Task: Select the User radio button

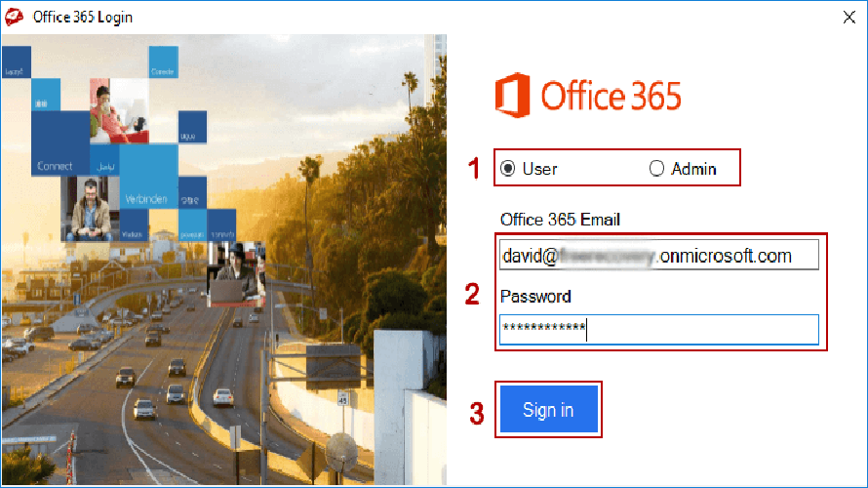Action: [x=507, y=169]
